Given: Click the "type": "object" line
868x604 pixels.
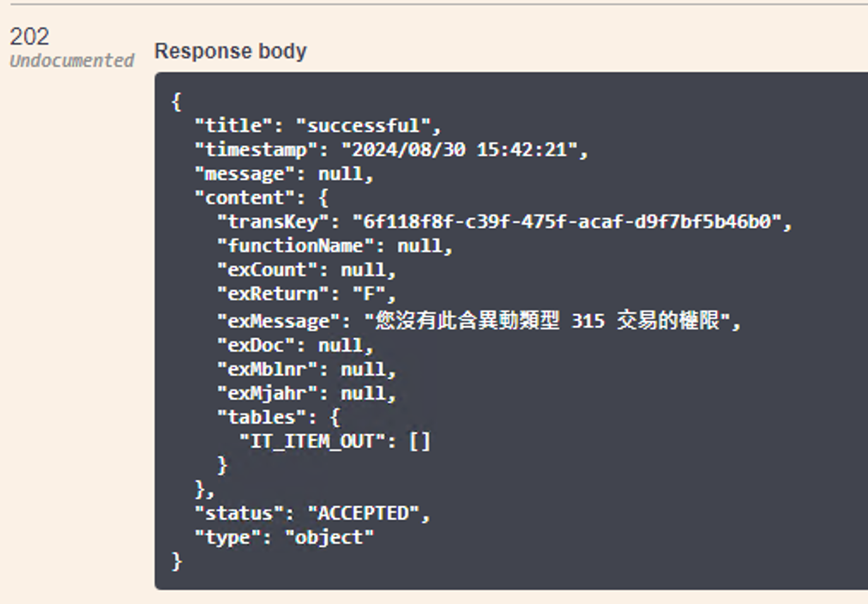Looking at the screenshot, I should [284, 537].
